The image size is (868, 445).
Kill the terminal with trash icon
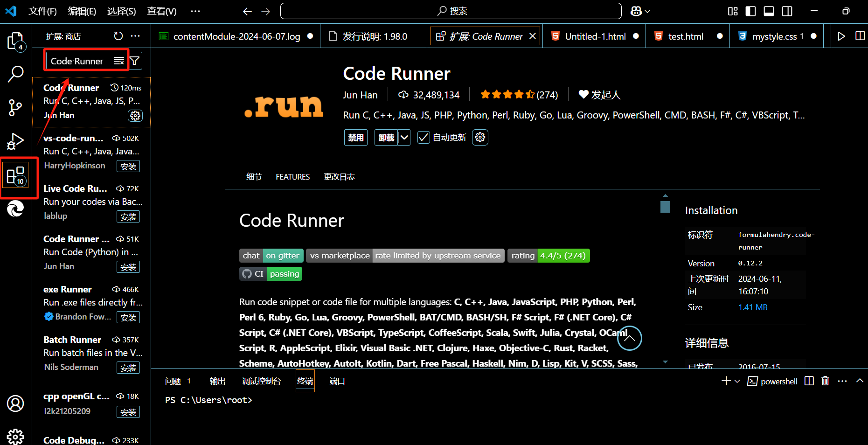click(826, 381)
